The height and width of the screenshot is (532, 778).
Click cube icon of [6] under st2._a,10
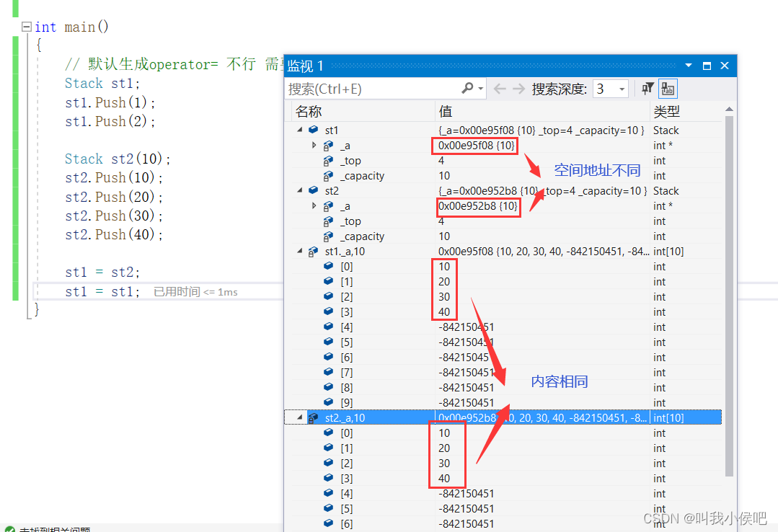pyautogui.click(x=329, y=523)
